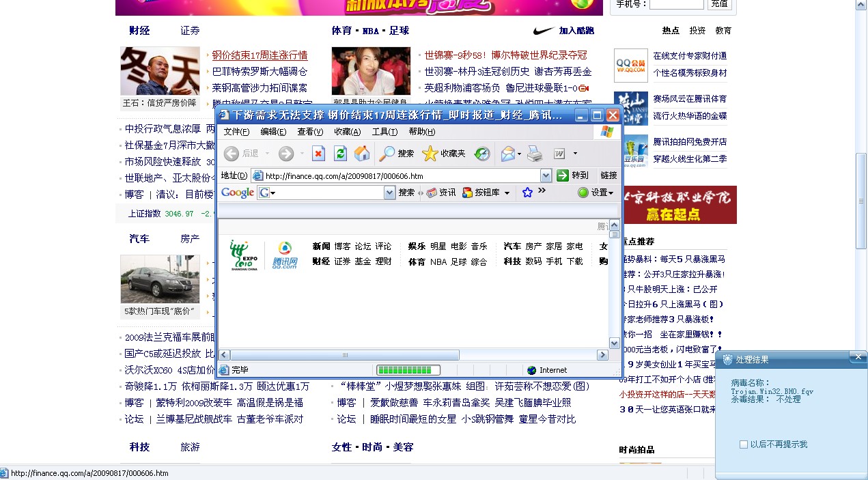868x480 pixels.
Task: Click the 腾讯网 QQ.com logo
Action: pos(285,255)
